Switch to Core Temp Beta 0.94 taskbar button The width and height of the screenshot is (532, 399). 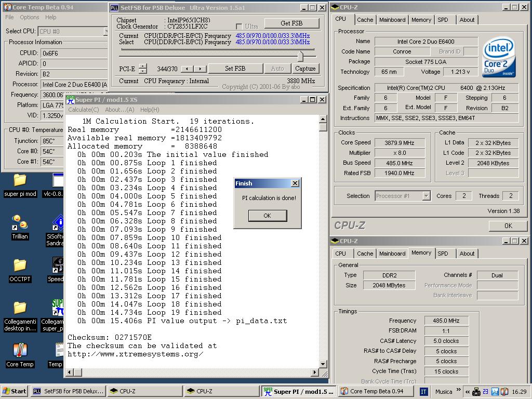tap(377, 391)
